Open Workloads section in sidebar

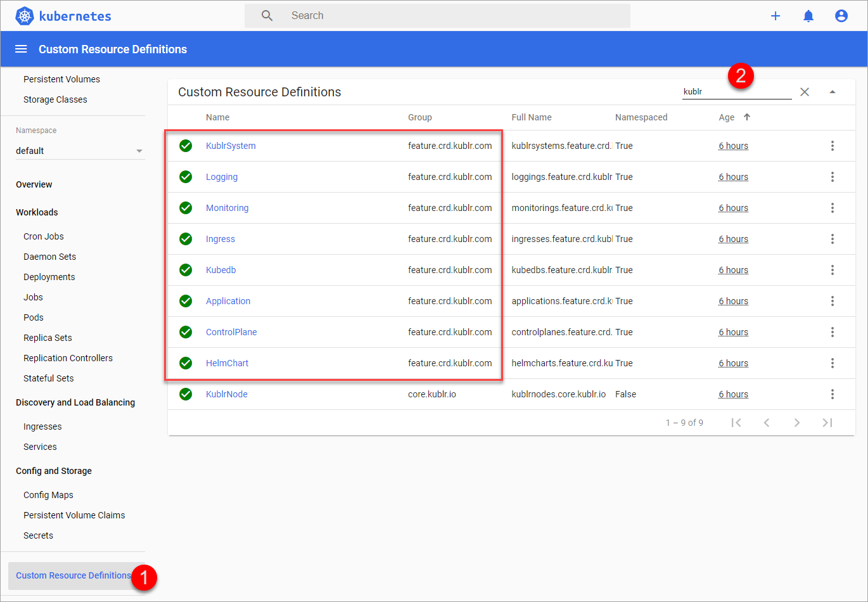pos(37,212)
